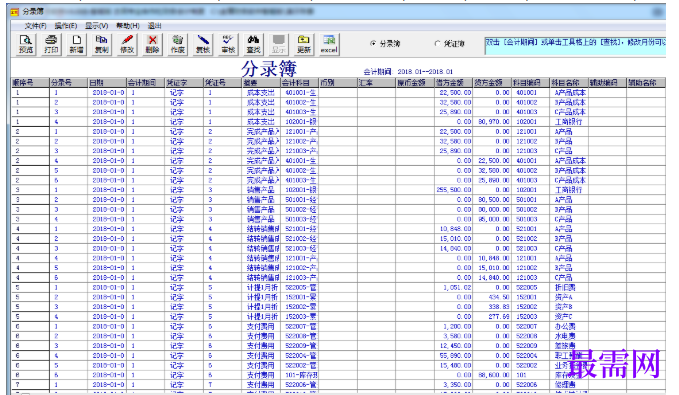Click the 凭证字 column header
The image size is (679, 395).
184,83
